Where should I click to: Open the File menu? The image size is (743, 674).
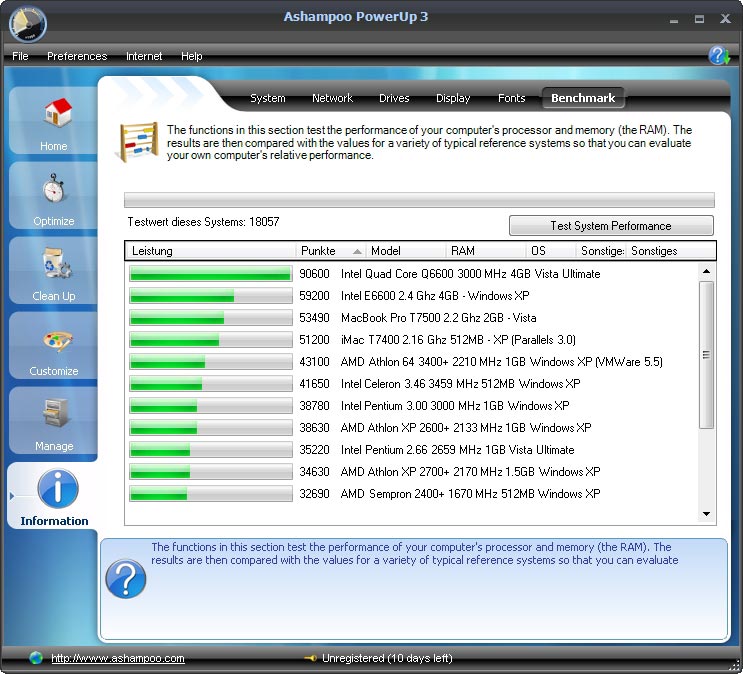[x=20, y=56]
